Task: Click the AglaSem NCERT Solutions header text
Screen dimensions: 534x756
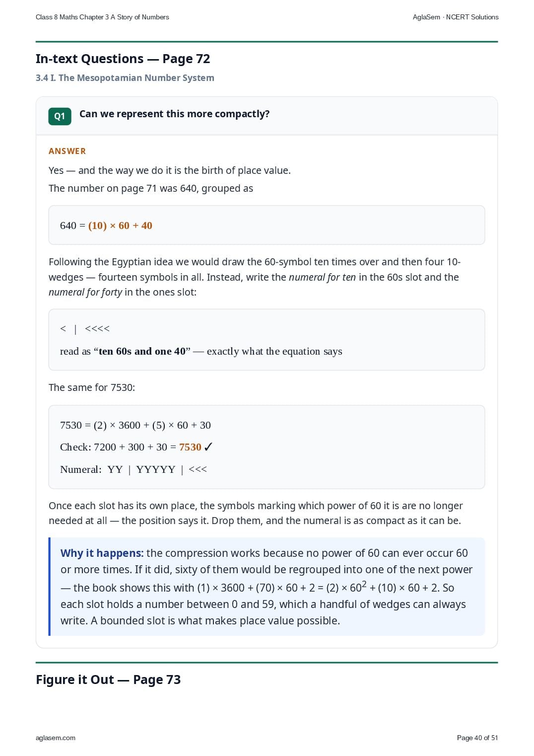Action: click(456, 17)
